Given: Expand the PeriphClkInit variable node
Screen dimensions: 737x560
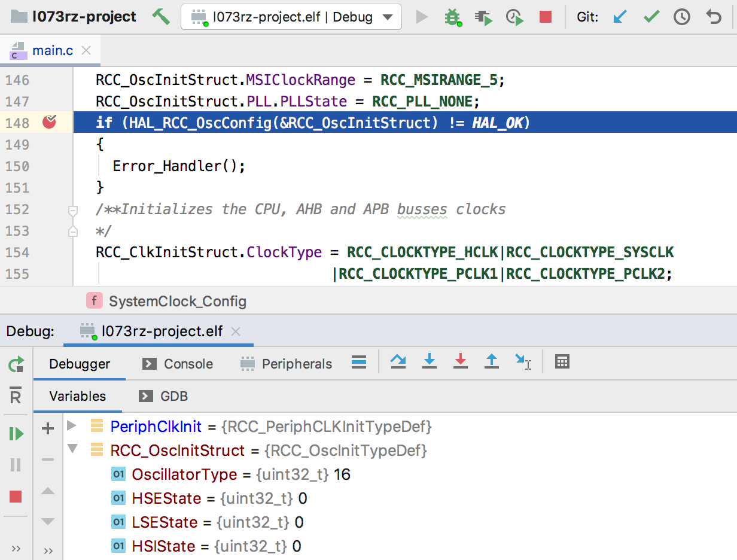Looking at the screenshot, I should coord(72,426).
